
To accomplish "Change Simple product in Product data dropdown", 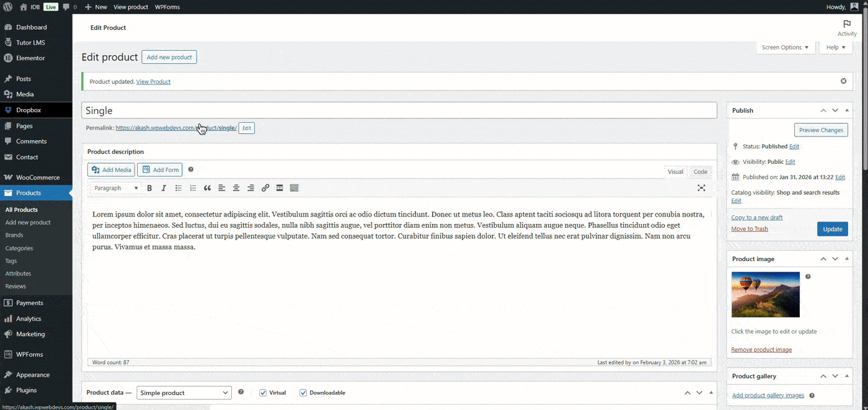I will click(184, 392).
